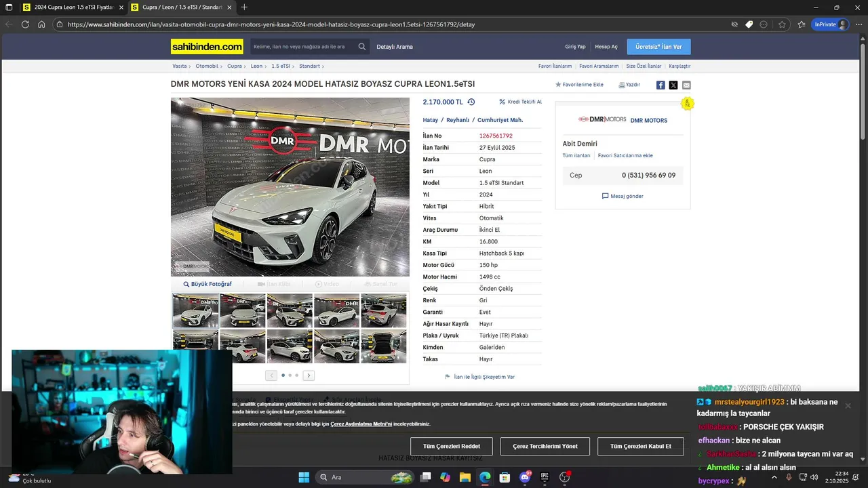Open browser favorites list icon
This screenshot has width=868, height=488.
click(x=802, y=24)
